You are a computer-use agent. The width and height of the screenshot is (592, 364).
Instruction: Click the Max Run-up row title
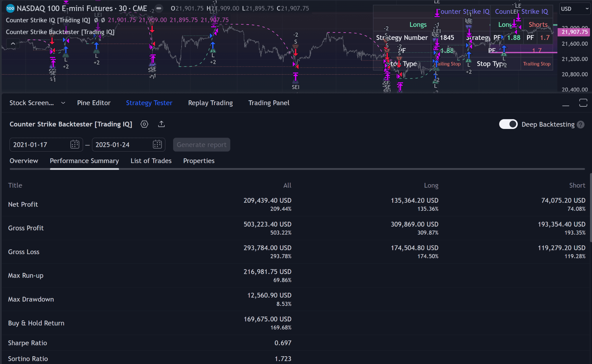pyautogui.click(x=26, y=276)
